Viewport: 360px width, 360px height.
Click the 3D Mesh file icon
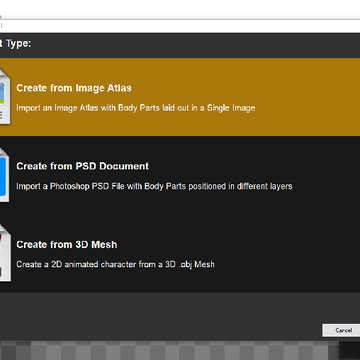5,253
